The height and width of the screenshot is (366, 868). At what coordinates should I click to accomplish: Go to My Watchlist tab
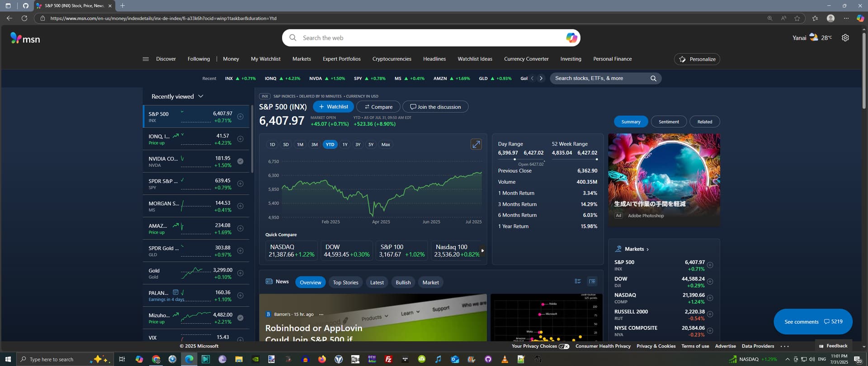(265, 59)
